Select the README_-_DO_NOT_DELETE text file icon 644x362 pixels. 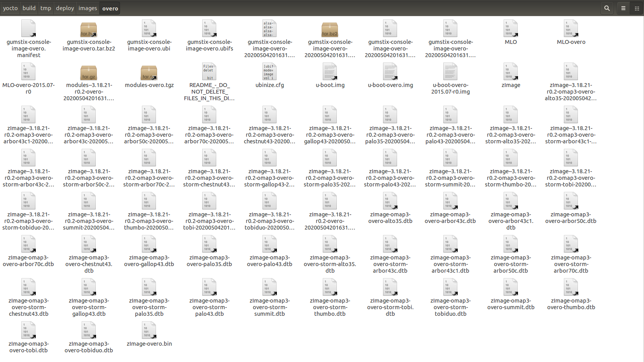pos(209,72)
